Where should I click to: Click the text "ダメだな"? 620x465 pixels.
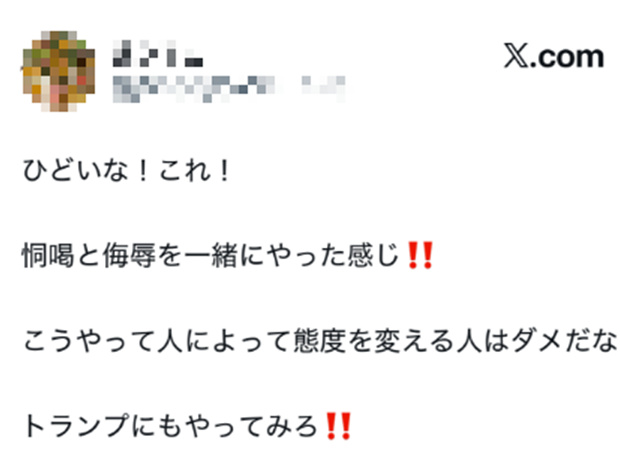[x=563, y=341]
